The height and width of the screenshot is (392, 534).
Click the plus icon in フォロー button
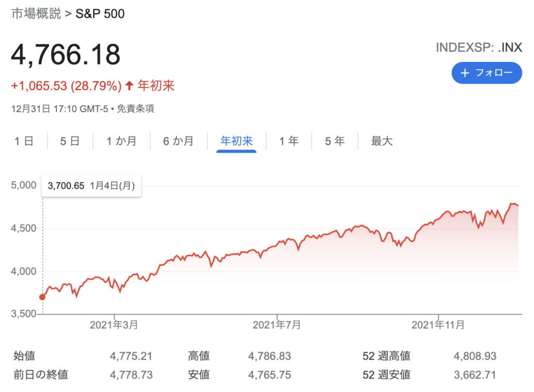click(465, 73)
